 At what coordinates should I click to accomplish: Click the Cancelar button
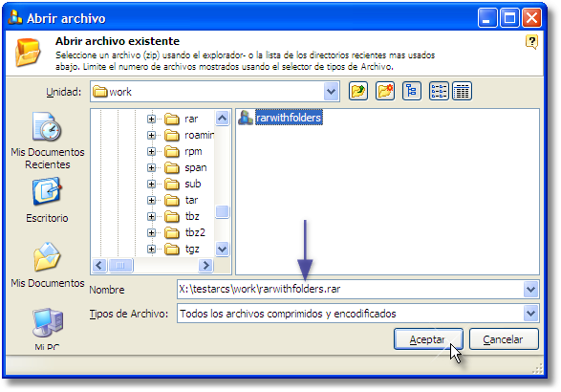[504, 339]
